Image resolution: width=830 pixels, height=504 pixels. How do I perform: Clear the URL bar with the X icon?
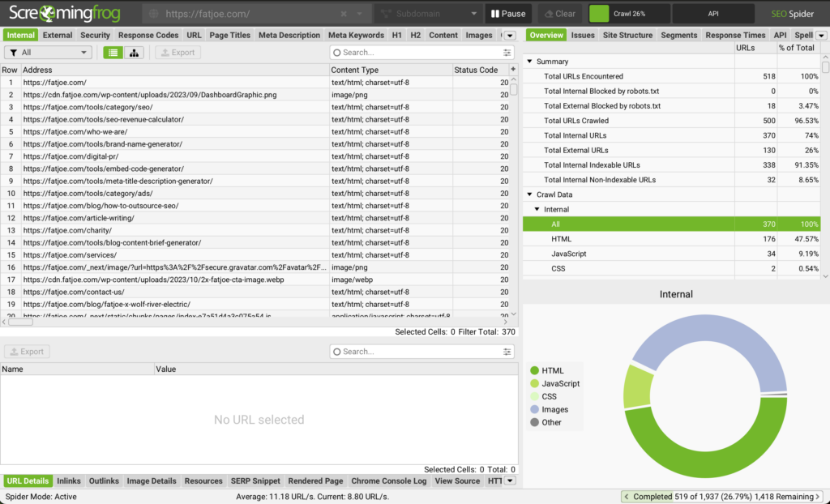[x=344, y=14]
